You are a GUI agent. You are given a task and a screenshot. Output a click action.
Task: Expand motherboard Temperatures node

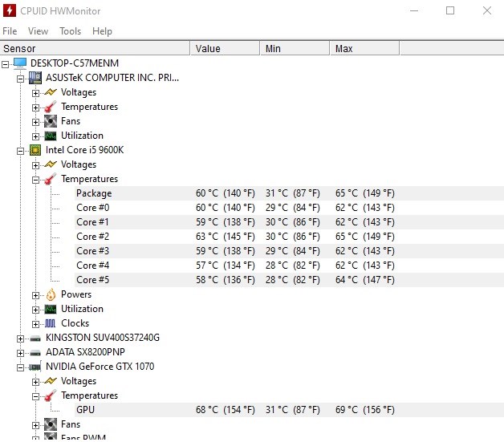35,108
